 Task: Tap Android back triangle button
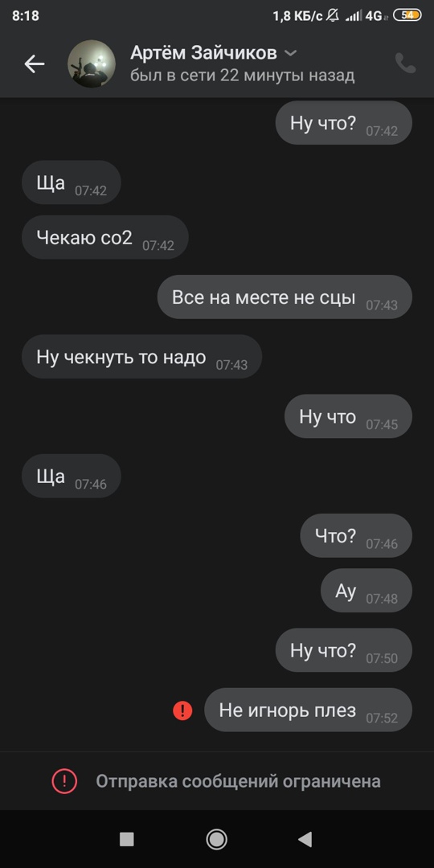305,839
